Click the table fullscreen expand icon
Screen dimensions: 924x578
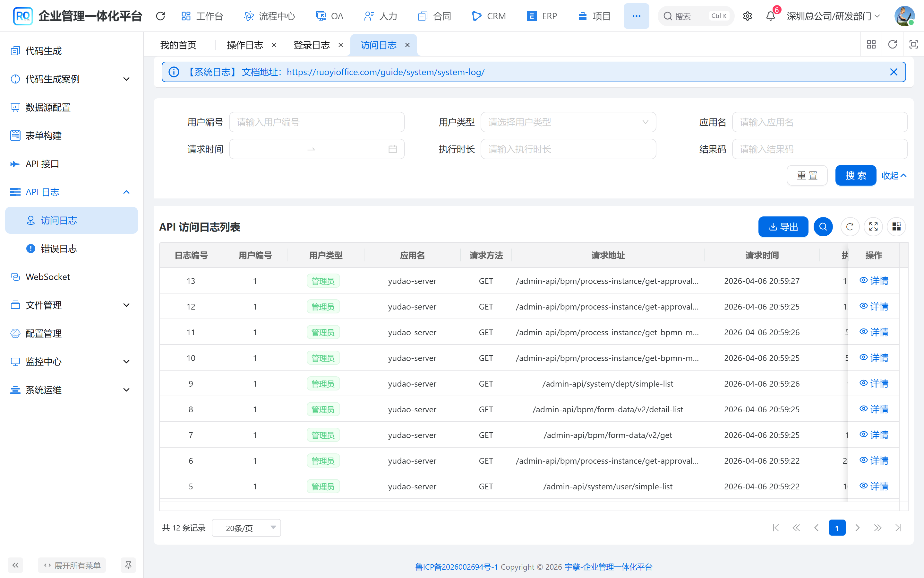coord(873,227)
